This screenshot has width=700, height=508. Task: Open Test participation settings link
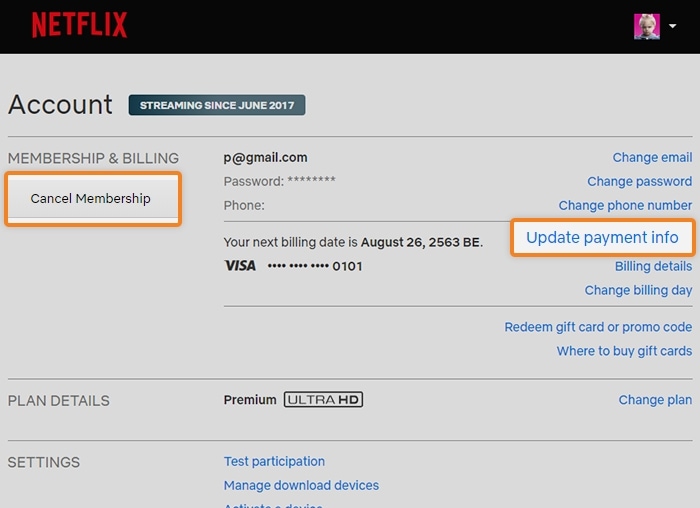274,462
